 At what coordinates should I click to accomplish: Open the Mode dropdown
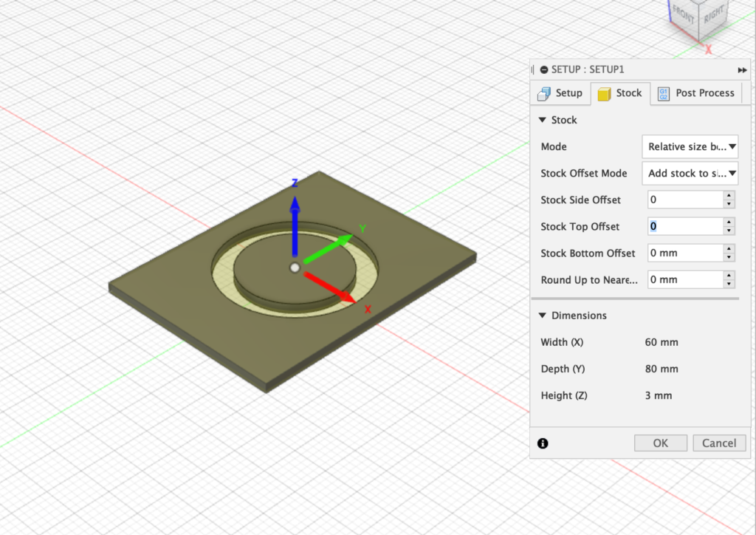pos(690,146)
